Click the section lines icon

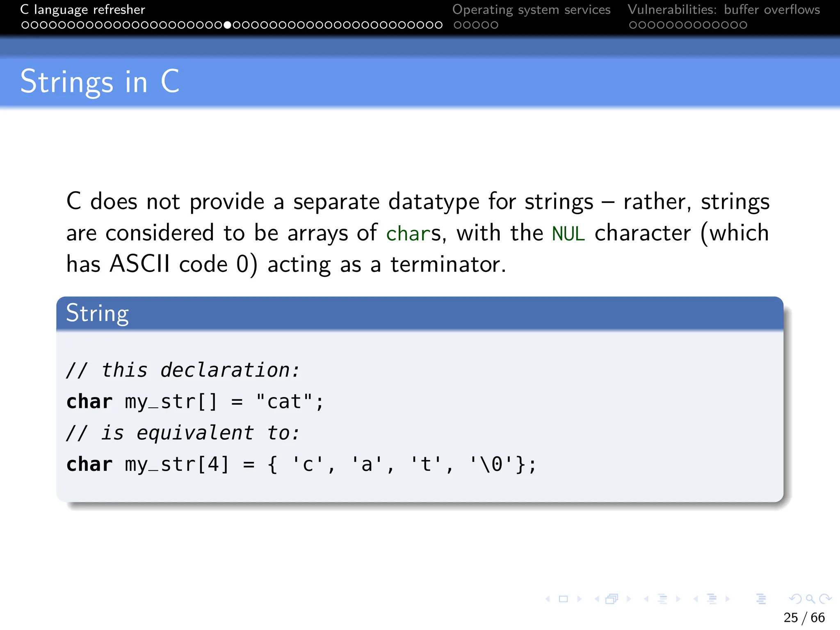[712, 599]
